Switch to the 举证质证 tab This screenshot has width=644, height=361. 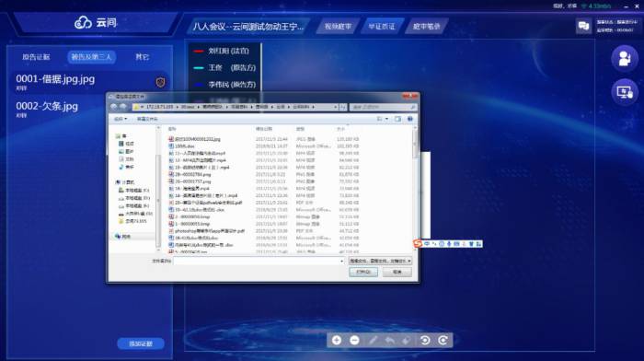[x=382, y=27]
